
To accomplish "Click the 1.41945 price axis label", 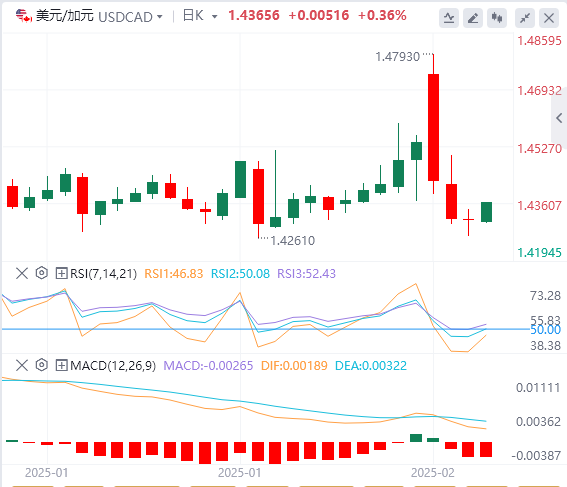I will pos(539,252).
